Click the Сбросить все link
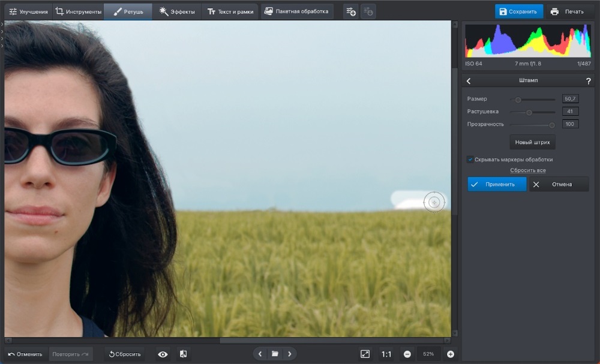 528,171
